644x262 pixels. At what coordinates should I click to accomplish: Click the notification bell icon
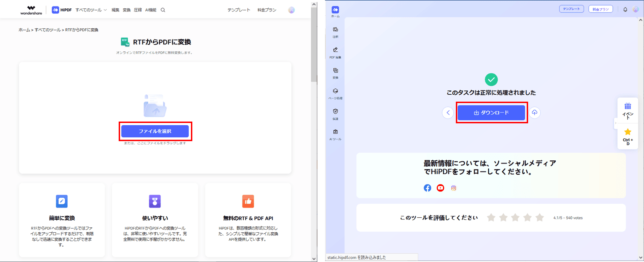[626, 9]
